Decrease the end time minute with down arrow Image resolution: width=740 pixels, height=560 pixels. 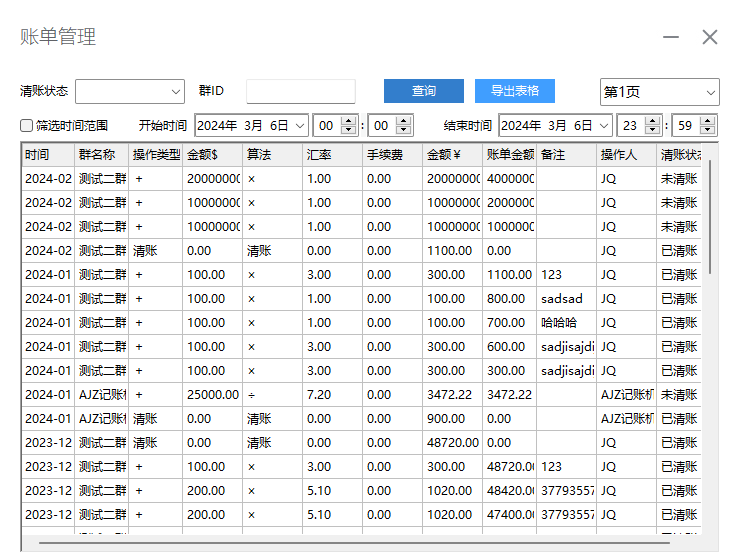point(708,131)
